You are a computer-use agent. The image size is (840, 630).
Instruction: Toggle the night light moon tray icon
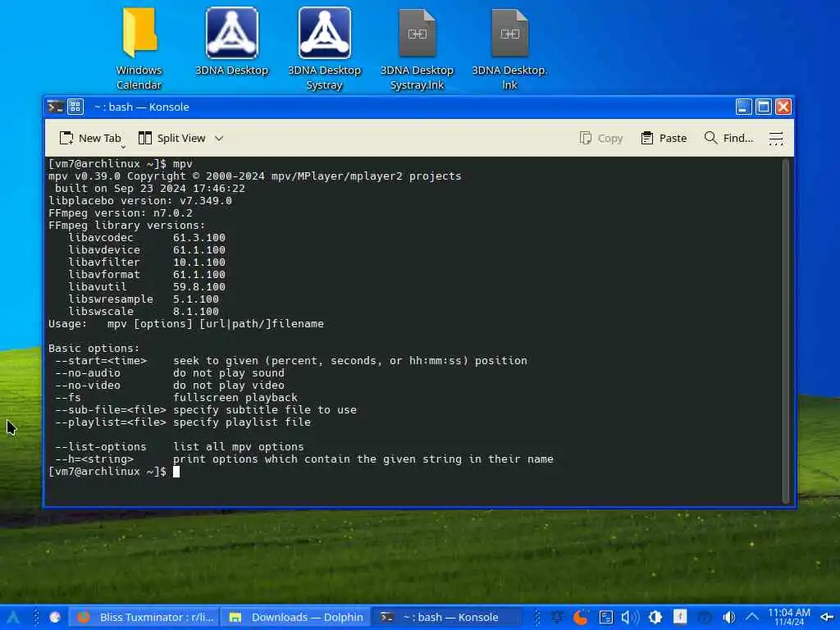point(581,617)
